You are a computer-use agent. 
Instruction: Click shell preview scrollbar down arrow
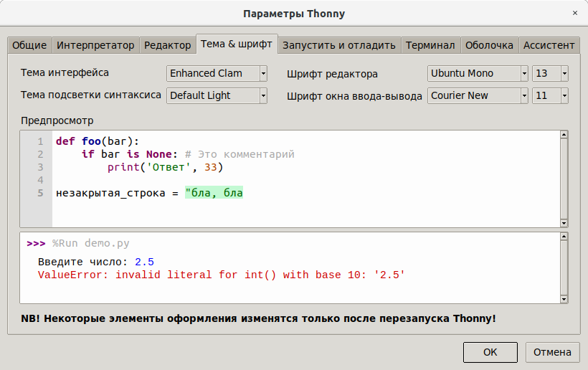click(x=564, y=299)
